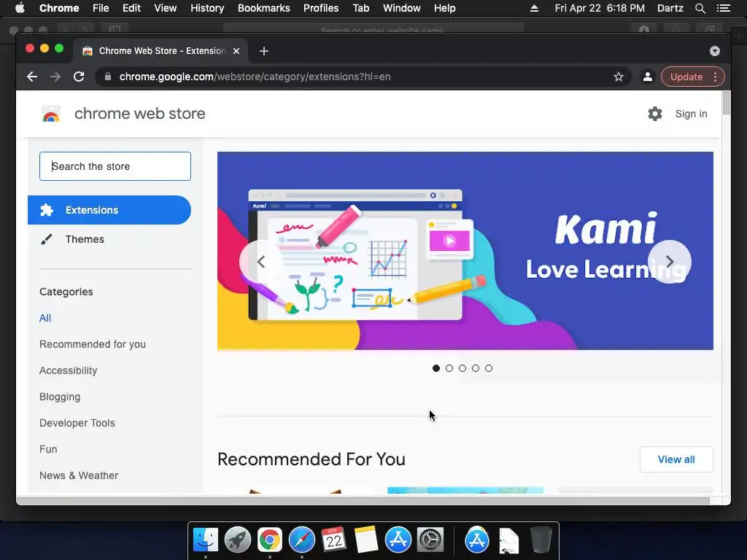Open Notification Center list icon
The width and height of the screenshot is (747, 560).
[723, 8]
